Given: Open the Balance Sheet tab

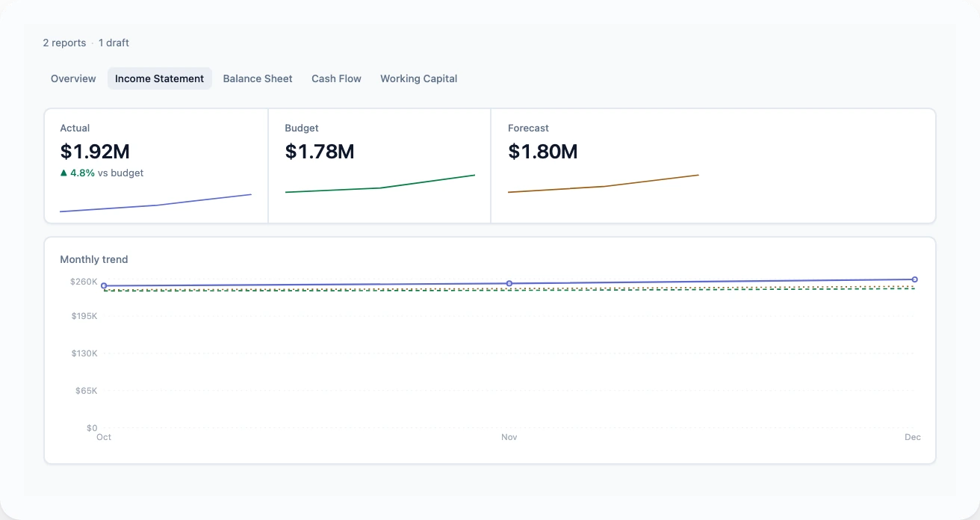Looking at the screenshot, I should pos(258,78).
